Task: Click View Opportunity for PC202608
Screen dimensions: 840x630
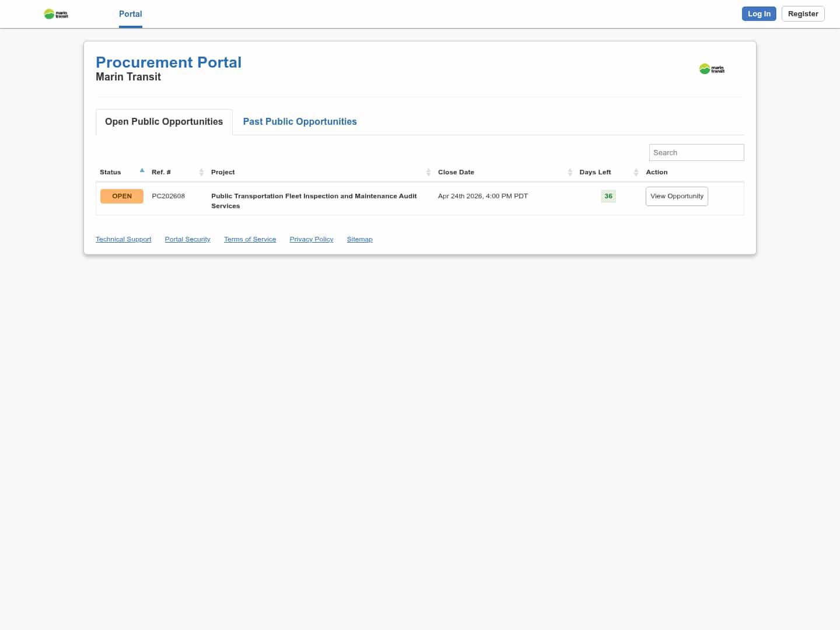Action: (677, 196)
